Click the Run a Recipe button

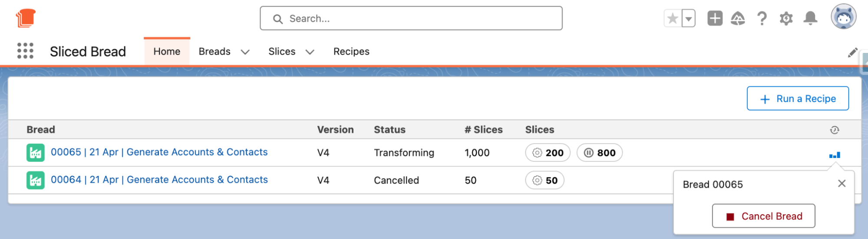point(798,98)
